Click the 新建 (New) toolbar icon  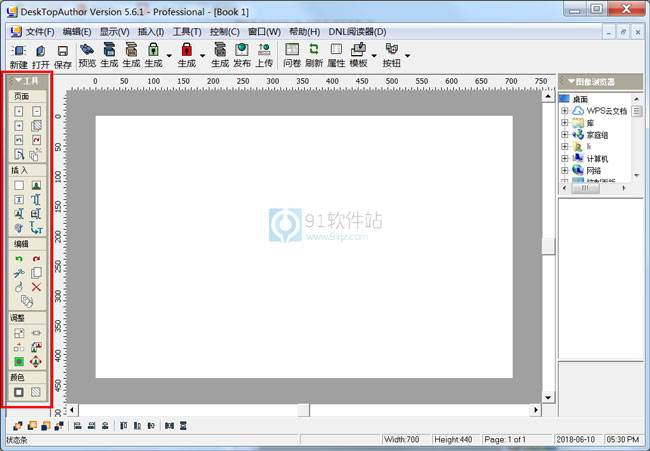18,50
